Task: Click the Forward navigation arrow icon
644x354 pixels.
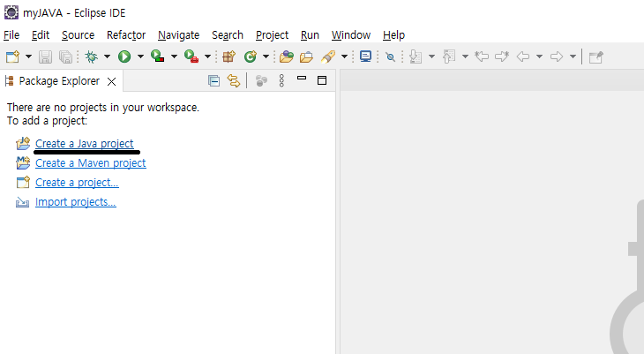Action: [x=557, y=56]
